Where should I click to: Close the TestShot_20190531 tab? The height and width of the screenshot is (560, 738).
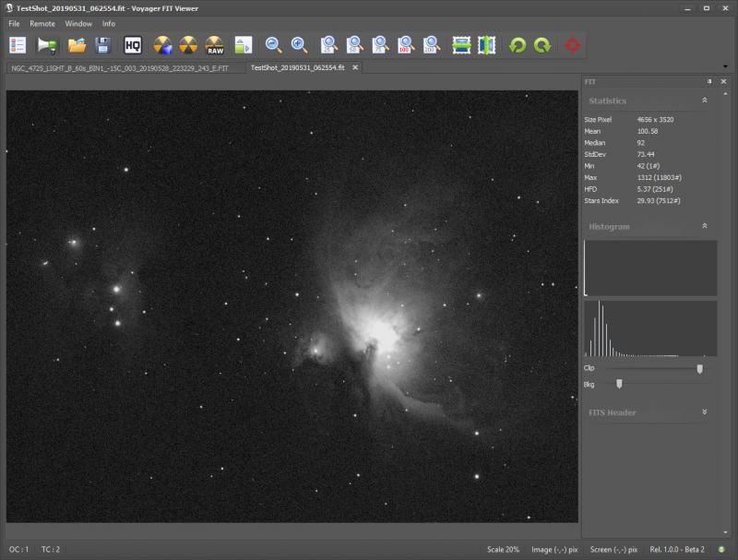[x=353, y=68]
